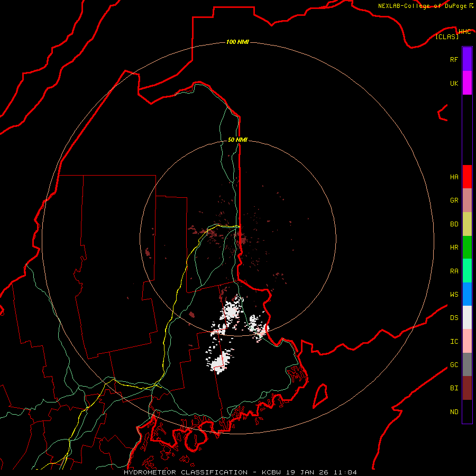The width and height of the screenshot is (476, 476).
Task: Click the 50 NMI range ring label
Action: click(x=237, y=140)
